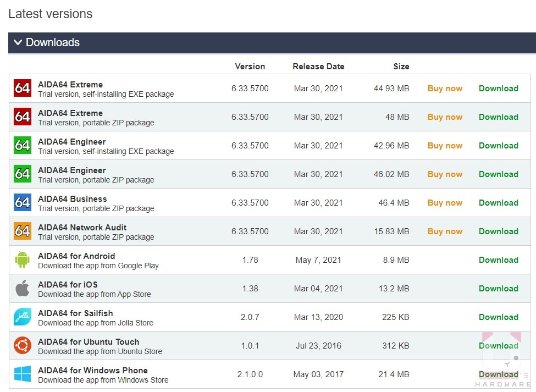536x392 pixels.
Task: Click the Downloads section header bar
Action: click(x=272, y=42)
